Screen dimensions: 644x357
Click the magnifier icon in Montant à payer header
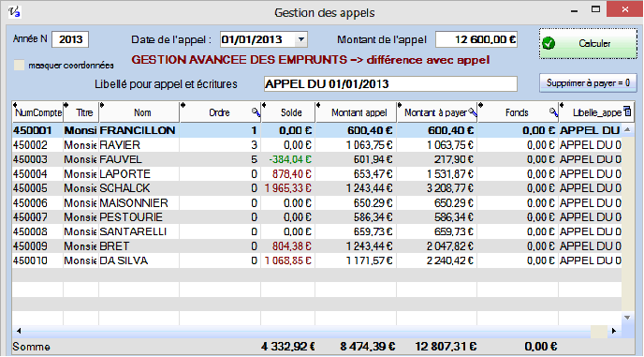[x=473, y=112]
